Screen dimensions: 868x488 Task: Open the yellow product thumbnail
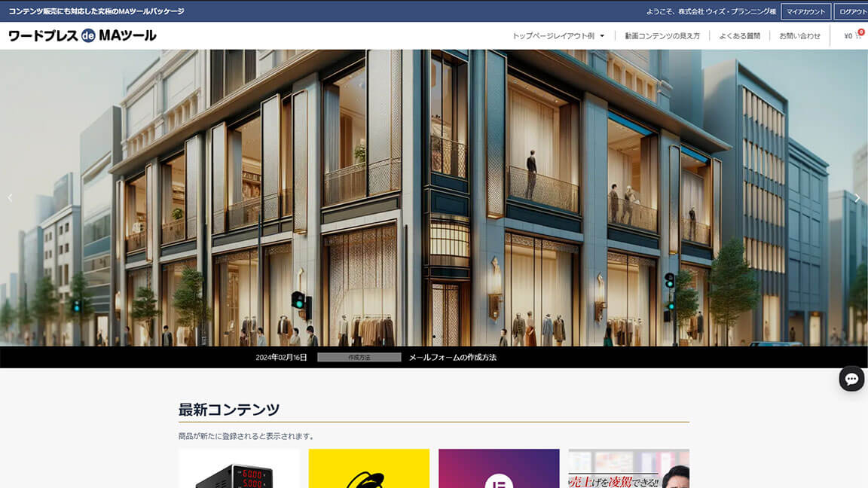368,468
